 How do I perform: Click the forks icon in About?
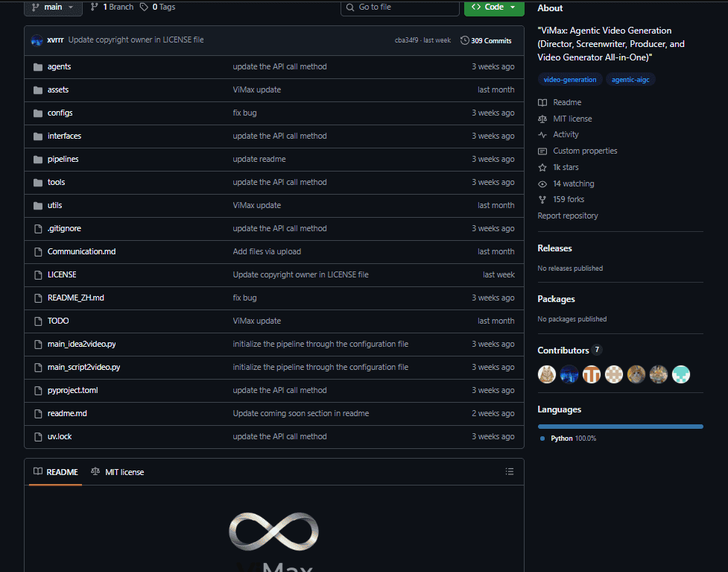pos(542,200)
